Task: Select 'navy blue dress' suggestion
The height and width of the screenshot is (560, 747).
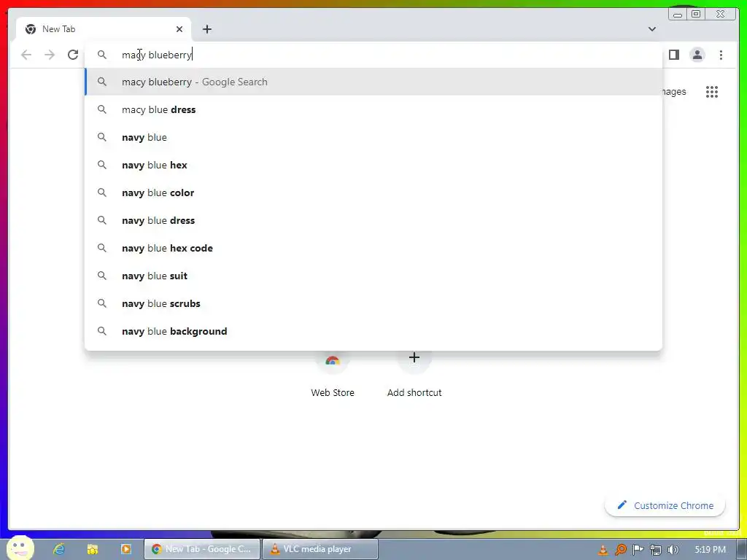Action: (x=373, y=220)
